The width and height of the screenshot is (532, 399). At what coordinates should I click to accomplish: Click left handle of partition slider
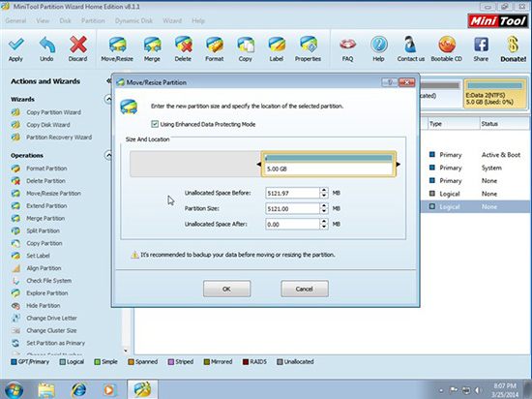[259, 165]
